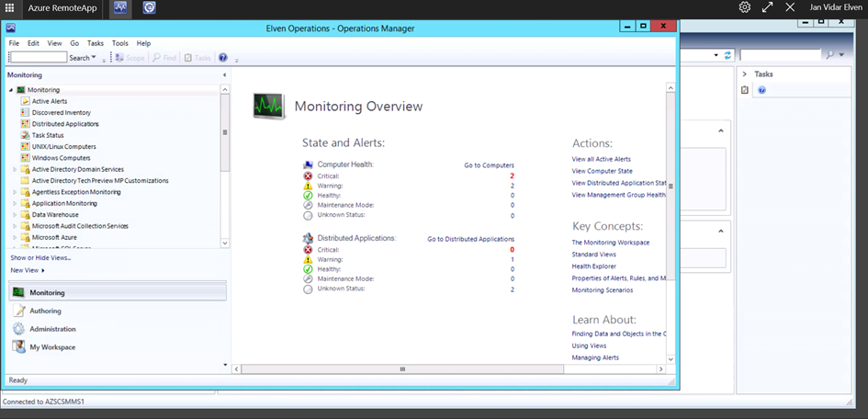Click Monitoring Scenarios link
868x419 pixels.
pyautogui.click(x=603, y=290)
